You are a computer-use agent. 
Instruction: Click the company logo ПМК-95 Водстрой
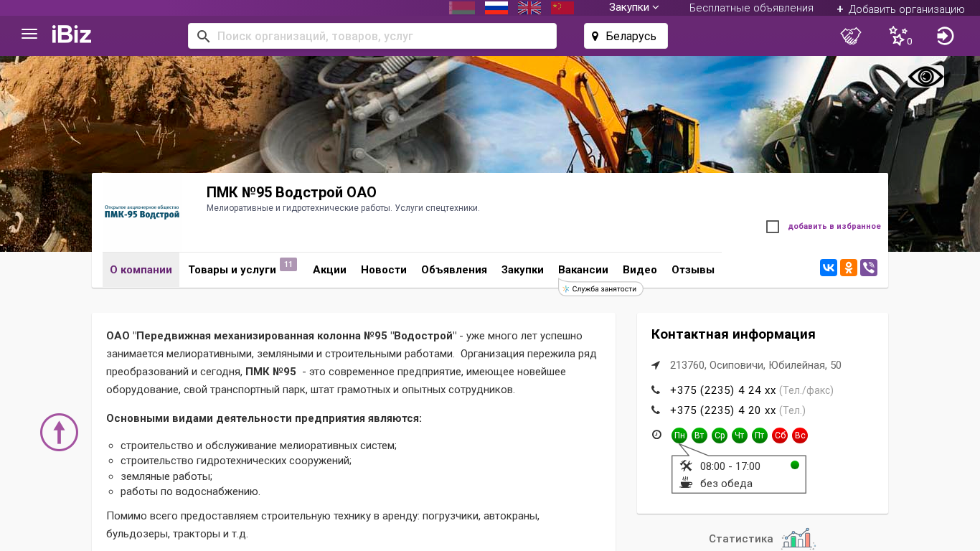141,212
